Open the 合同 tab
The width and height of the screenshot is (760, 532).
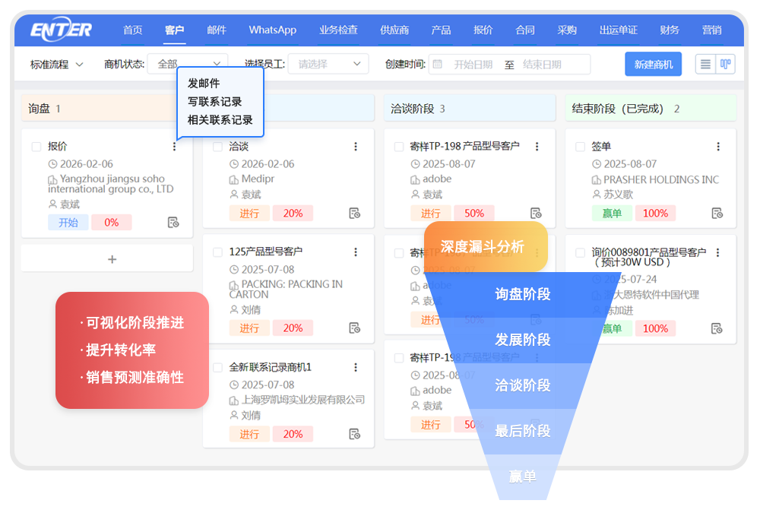pos(525,30)
